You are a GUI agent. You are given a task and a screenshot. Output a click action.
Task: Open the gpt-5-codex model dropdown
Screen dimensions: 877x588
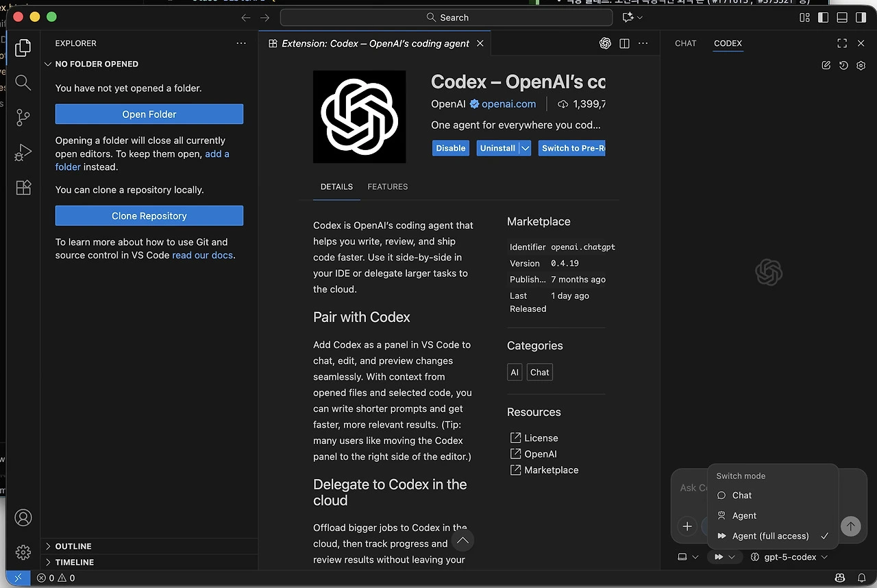790,557
